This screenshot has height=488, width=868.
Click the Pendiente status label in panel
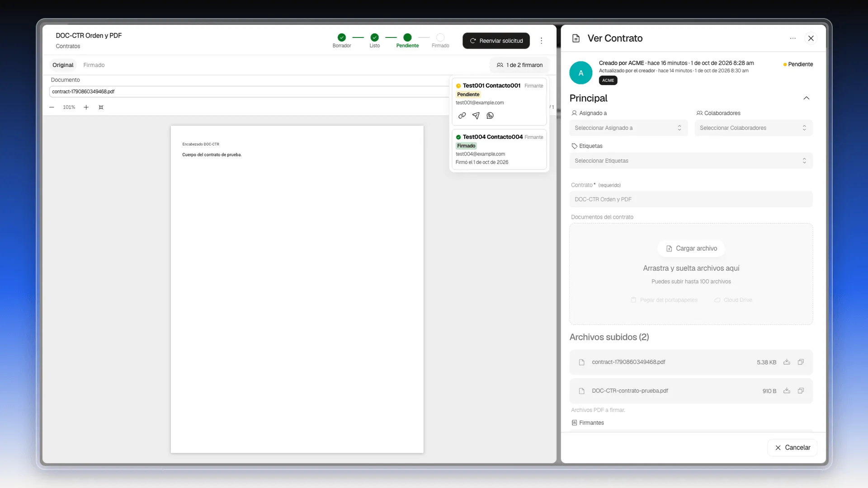point(798,64)
